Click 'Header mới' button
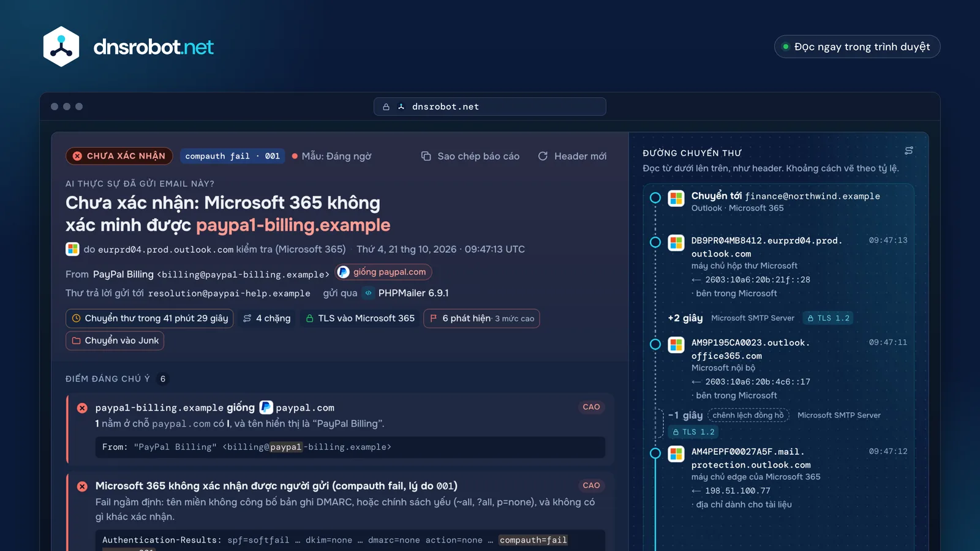This screenshot has width=980, height=551. point(572,156)
